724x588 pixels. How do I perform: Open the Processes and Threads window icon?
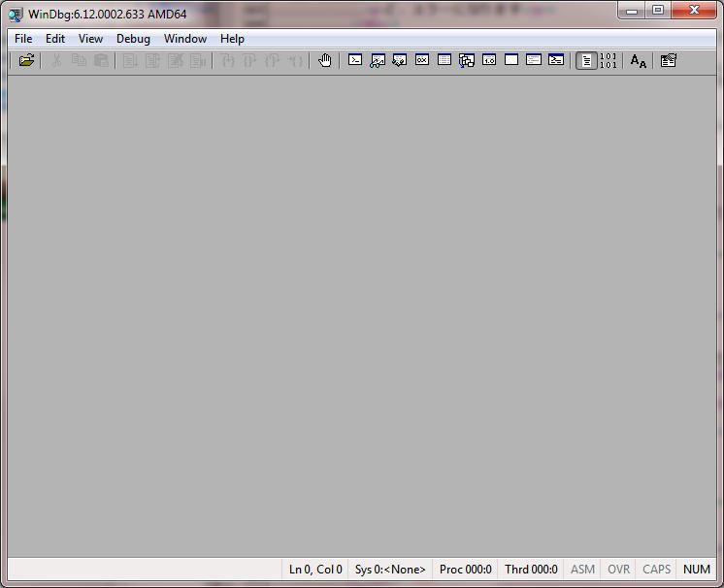click(534, 60)
